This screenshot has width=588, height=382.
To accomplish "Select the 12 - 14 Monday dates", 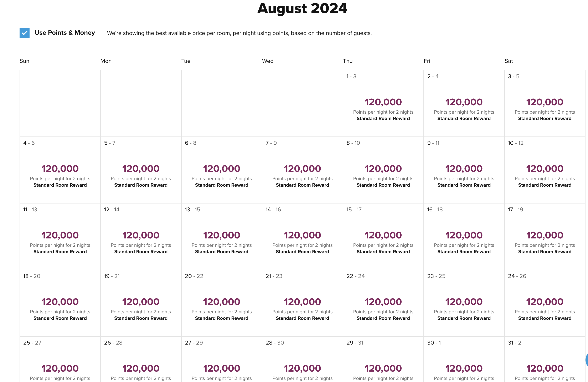I will (x=141, y=237).
